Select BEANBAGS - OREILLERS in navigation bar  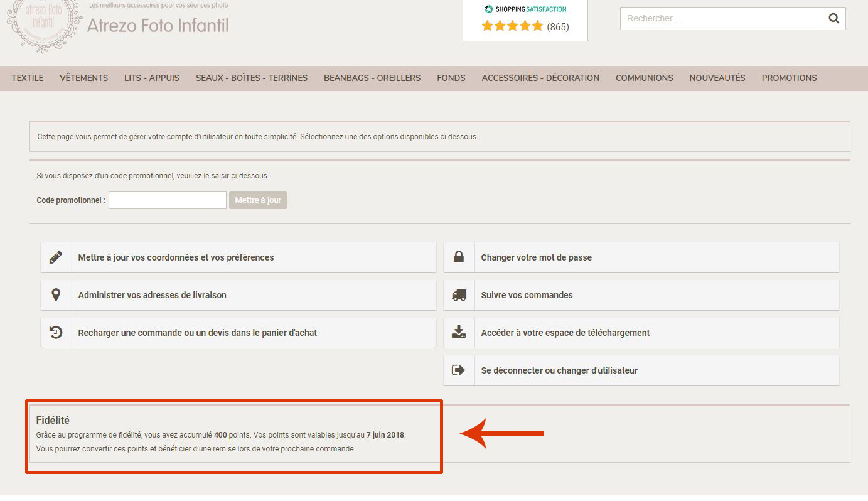click(372, 78)
